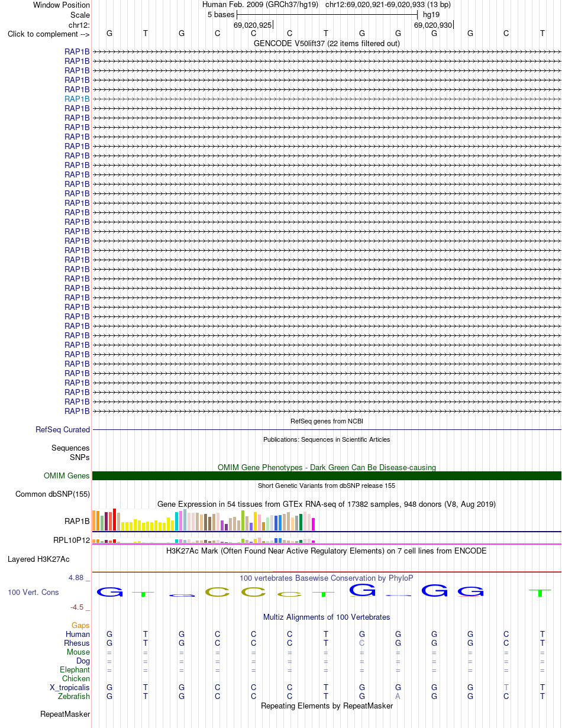562x728 pixels.
Task: Open 'Publications: Sequences in Scientific Articles' title
Action: coord(327,439)
